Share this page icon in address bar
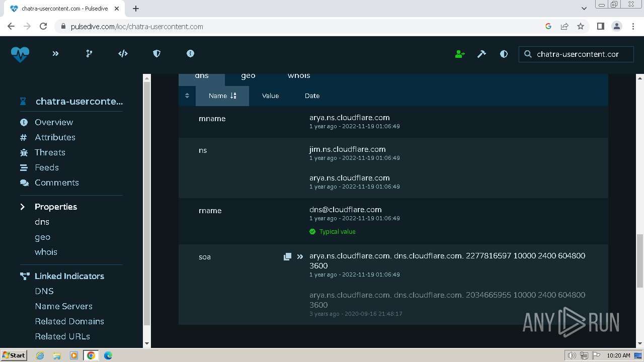Image resolution: width=644 pixels, height=362 pixels. click(565, 26)
